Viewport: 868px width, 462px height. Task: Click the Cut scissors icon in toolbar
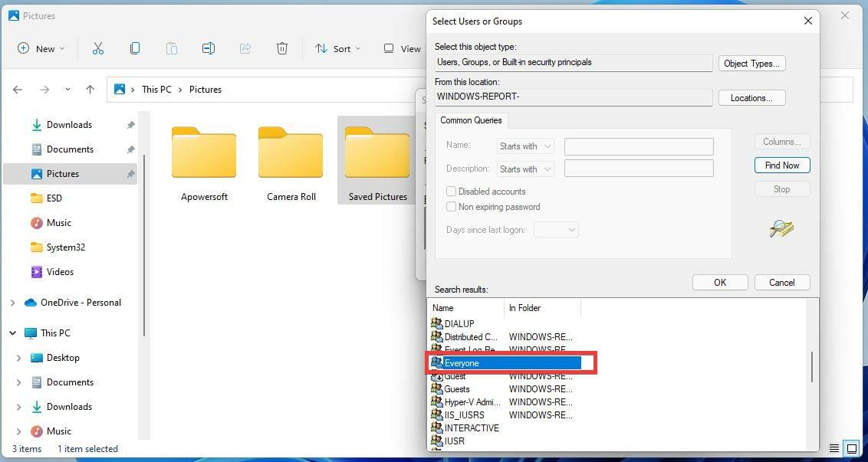pyautogui.click(x=98, y=49)
